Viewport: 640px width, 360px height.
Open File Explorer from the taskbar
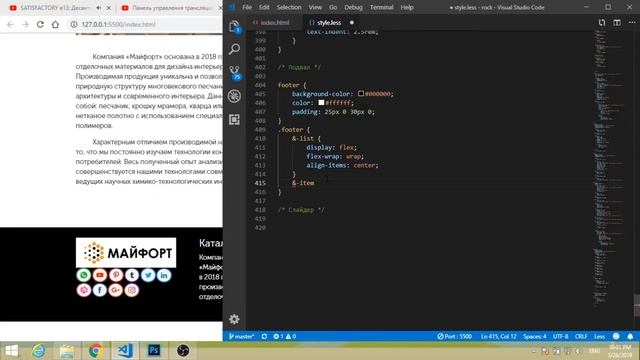tap(67, 351)
